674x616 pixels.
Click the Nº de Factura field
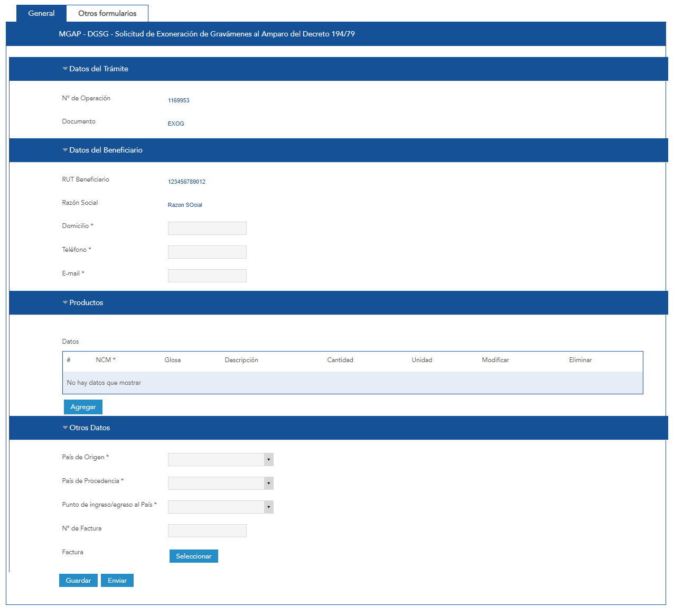(207, 530)
